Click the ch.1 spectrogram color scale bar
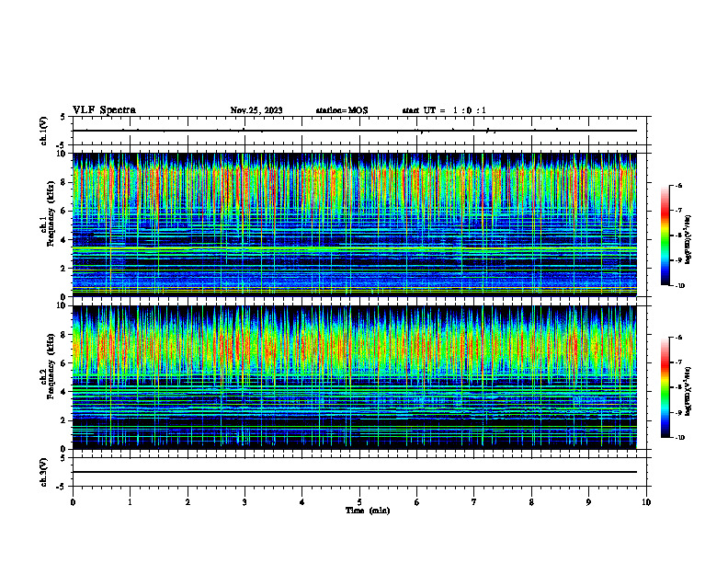Image resolution: width=728 pixels, height=563 pixels. point(665,236)
